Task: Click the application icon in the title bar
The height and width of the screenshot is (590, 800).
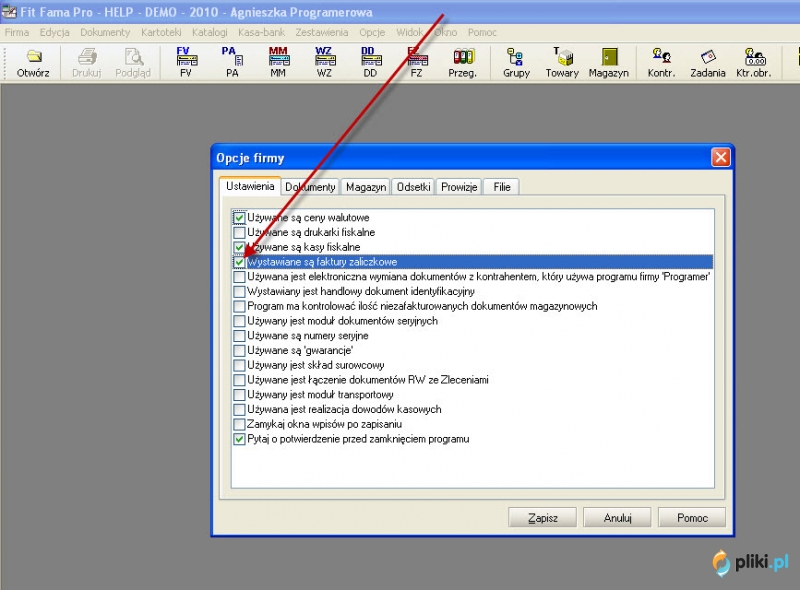Action: [x=9, y=12]
